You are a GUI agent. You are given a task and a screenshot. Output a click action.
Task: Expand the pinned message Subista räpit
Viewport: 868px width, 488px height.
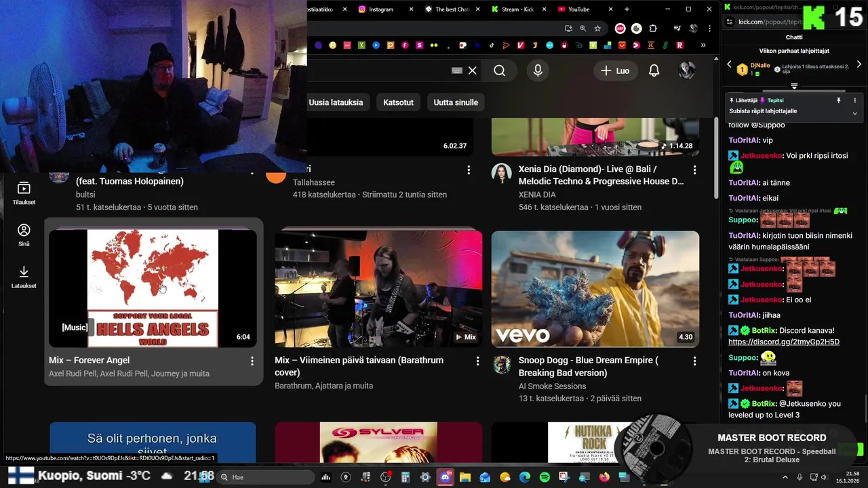[854, 113]
